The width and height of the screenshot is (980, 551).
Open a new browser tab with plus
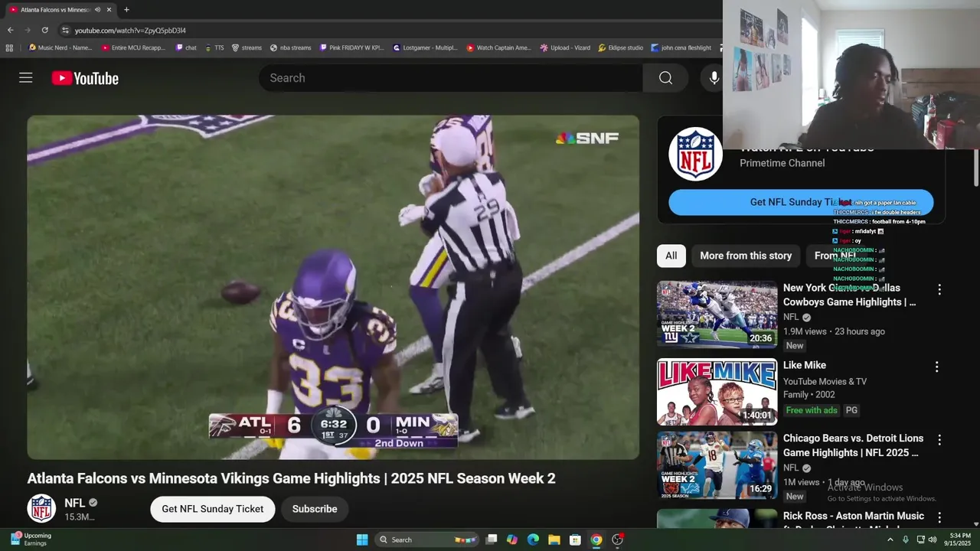coord(126,10)
